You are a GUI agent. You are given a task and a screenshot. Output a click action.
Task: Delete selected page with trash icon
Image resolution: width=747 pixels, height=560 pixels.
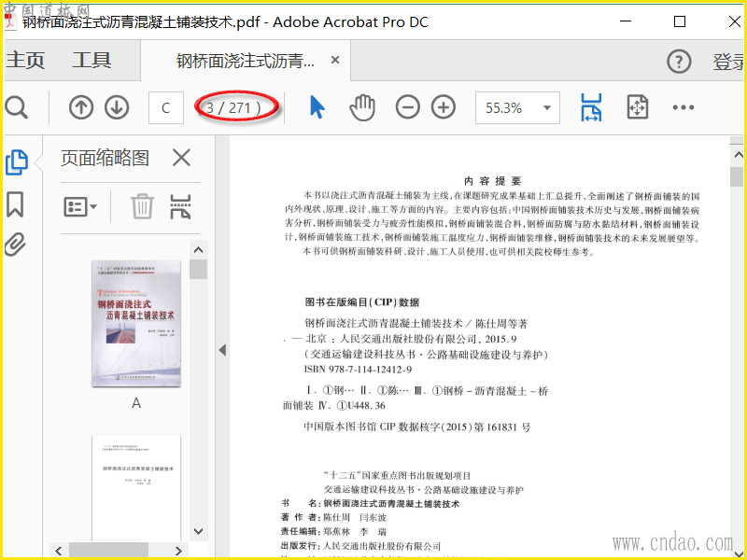point(143,206)
